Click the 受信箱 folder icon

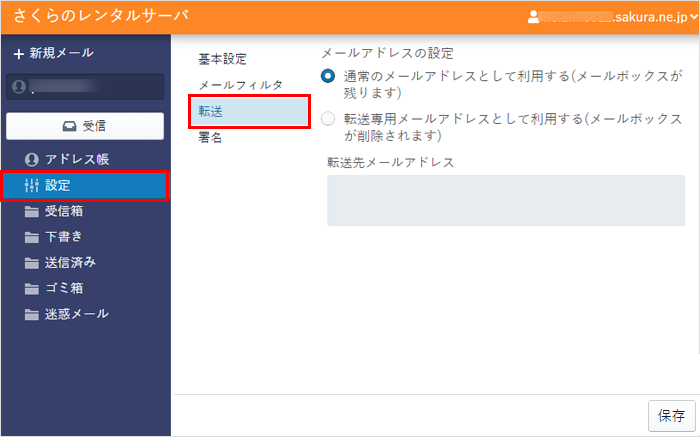31,211
